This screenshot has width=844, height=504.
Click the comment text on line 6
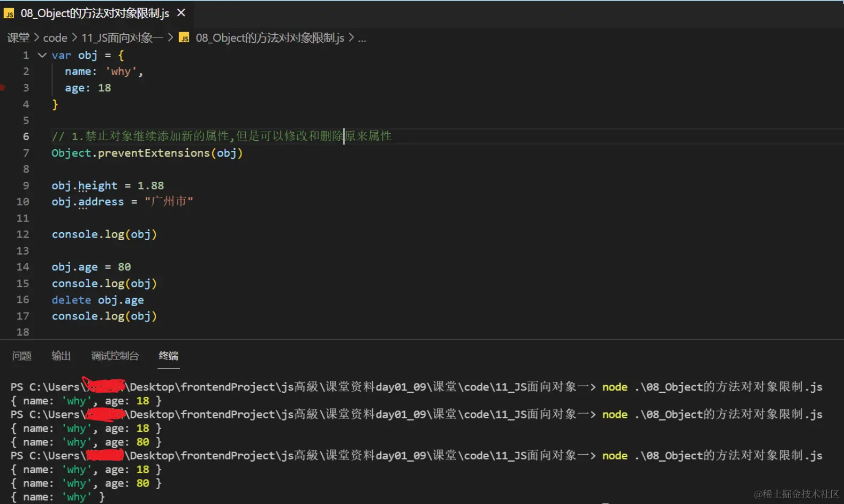(x=222, y=136)
